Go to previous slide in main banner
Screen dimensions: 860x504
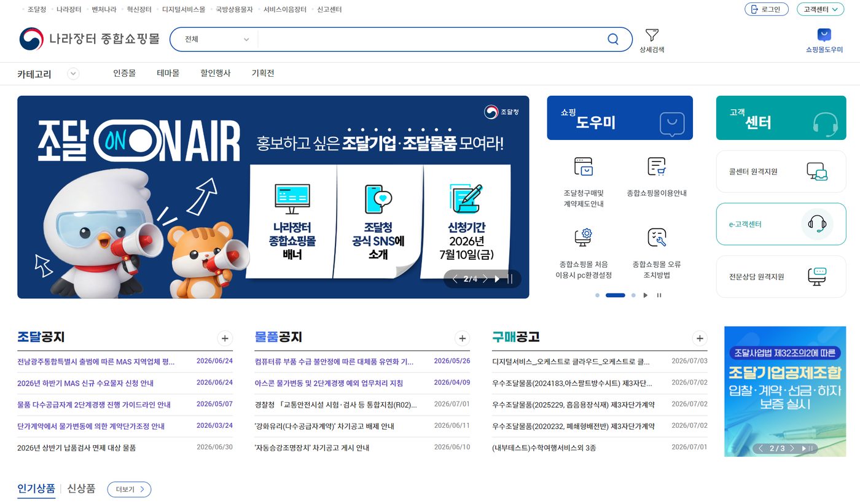tap(455, 279)
